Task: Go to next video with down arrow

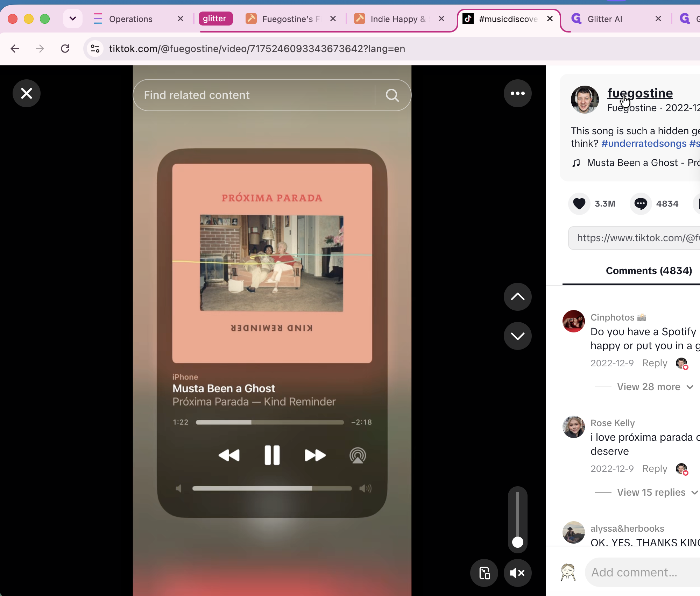Action: click(x=517, y=336)
